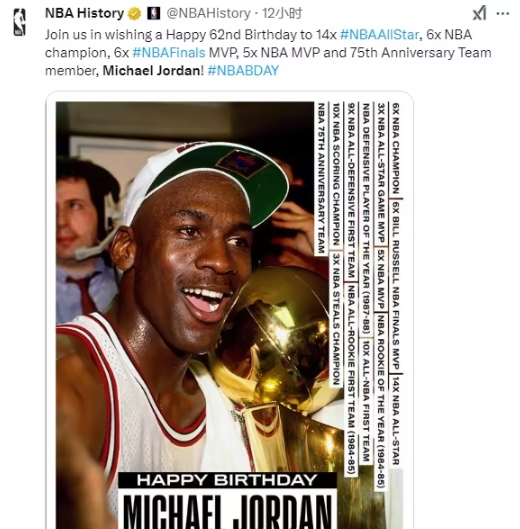Screen dimensions: 520x529
Task: Open the #NBAAllStar hashtag
Action: coord(380,35)
